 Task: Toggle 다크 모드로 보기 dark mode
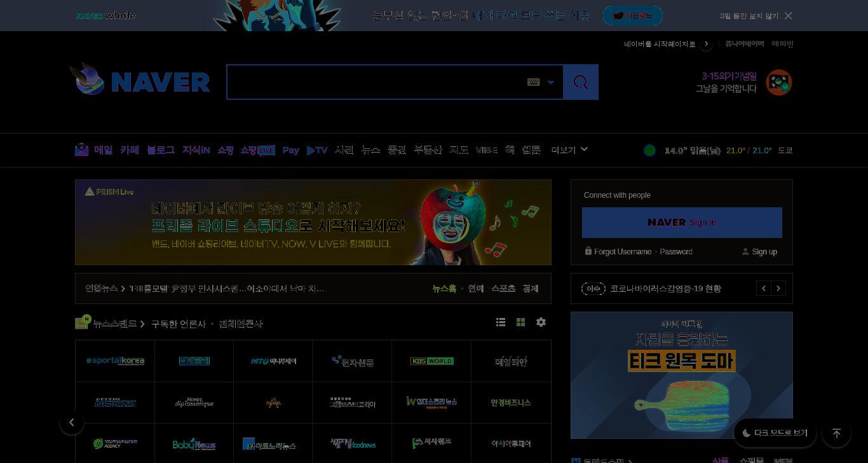(x=775, y=433)
